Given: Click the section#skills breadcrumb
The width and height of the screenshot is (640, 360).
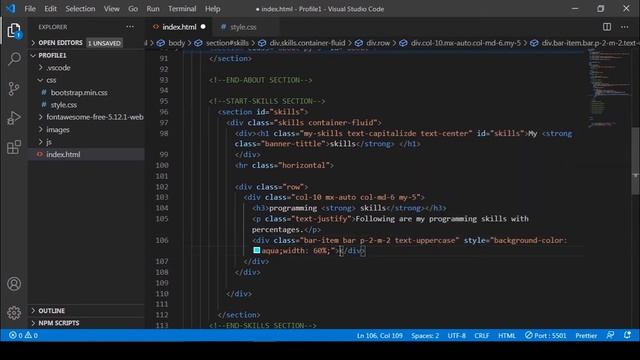Looking at the screenshot, I should click(227, 43).
